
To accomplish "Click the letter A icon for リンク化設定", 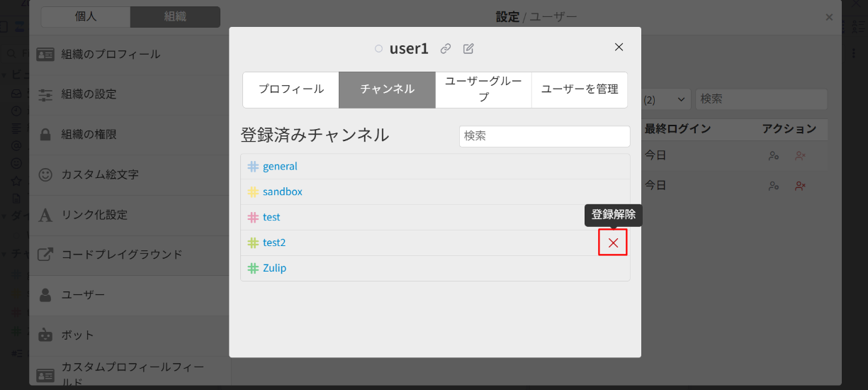I will (45, 215).
